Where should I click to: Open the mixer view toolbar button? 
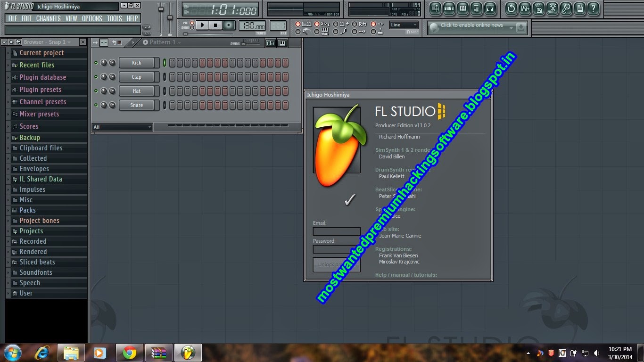coord(490,8)
